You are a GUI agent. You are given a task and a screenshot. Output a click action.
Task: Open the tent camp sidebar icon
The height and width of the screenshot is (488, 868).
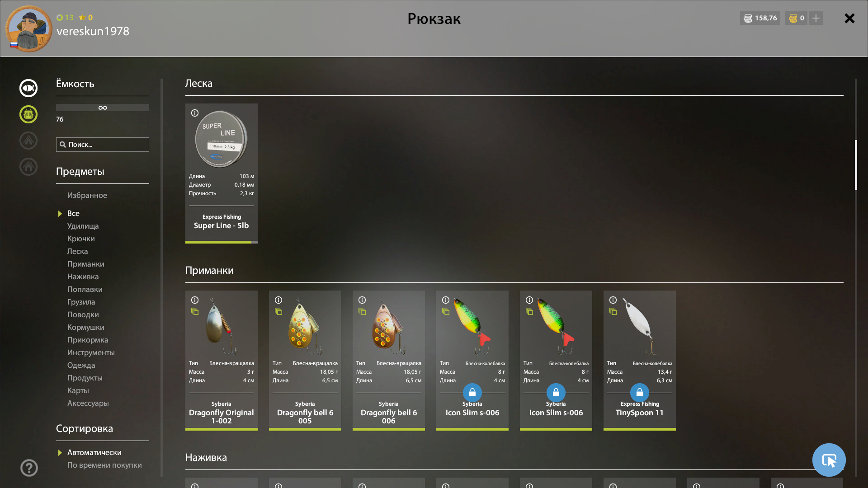[x=28, y=141]
